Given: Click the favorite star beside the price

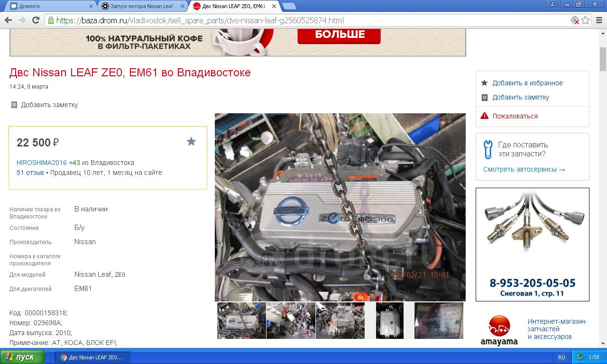Looking at the screenshot, I should (x=191, y=141).
